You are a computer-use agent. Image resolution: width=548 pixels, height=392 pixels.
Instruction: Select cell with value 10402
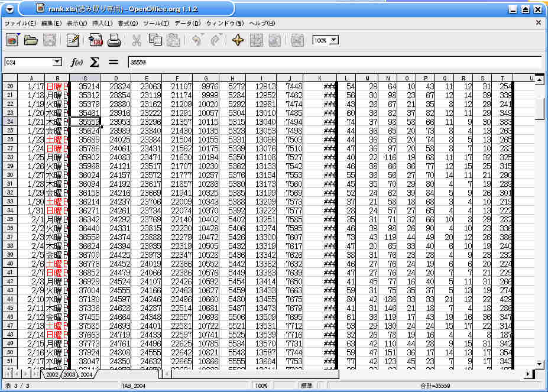tap(206, 219)
